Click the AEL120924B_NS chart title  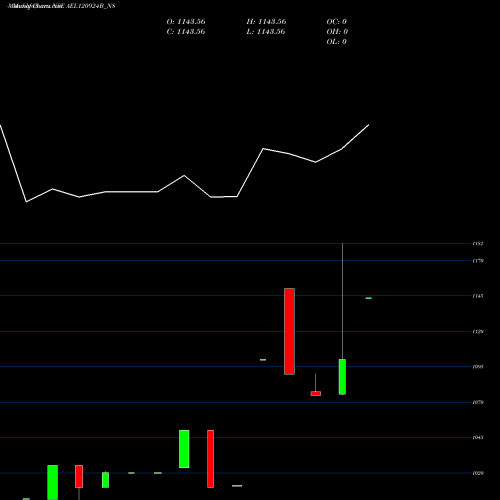pyautogui.click(x=62, y=6)
